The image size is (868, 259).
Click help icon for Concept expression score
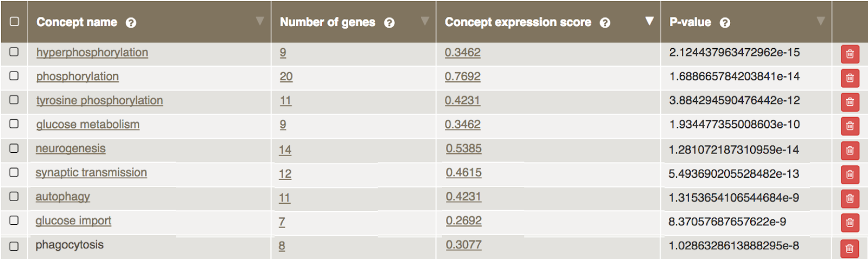tap(605, 23)
